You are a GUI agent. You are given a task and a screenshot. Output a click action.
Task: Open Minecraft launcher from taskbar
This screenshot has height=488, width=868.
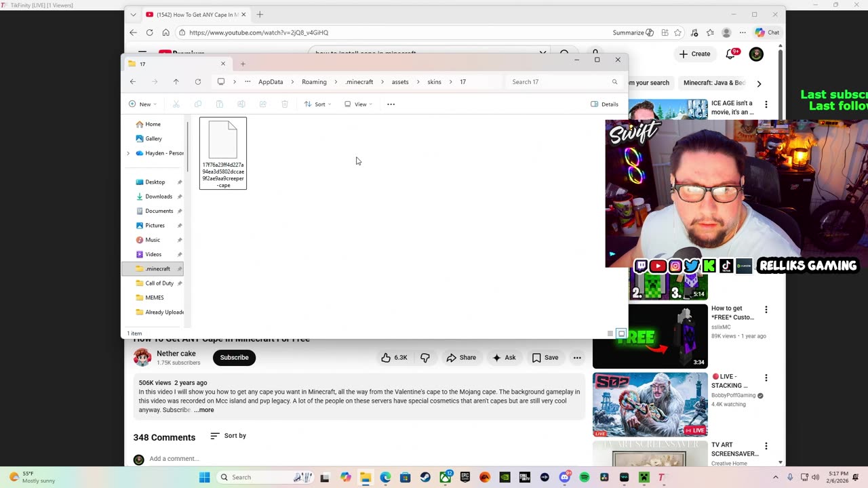[644, 477]
